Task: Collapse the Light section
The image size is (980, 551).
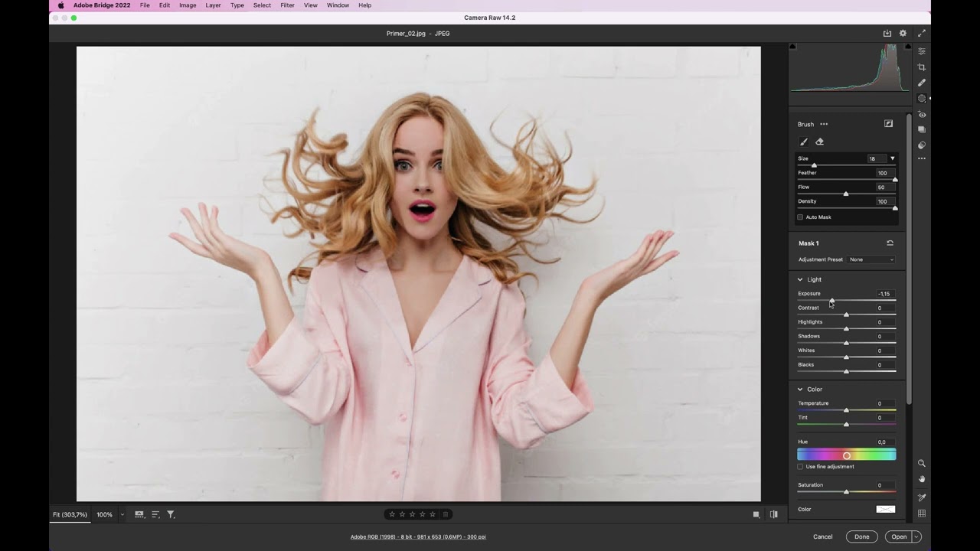Action: (x=799, y=279)
